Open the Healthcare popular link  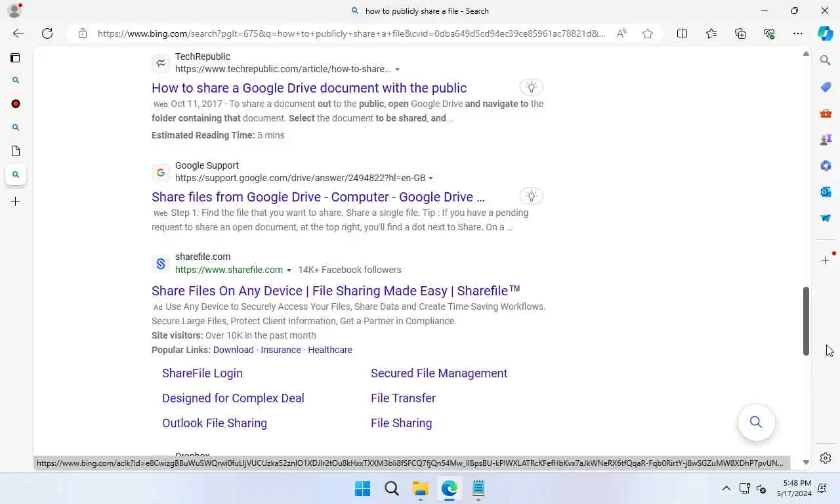click(x=330, y=350)
